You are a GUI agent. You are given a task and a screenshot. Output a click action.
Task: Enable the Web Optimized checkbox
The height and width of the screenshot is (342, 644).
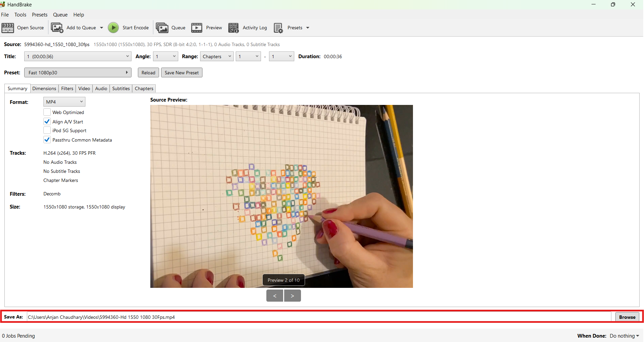(47, 112)
